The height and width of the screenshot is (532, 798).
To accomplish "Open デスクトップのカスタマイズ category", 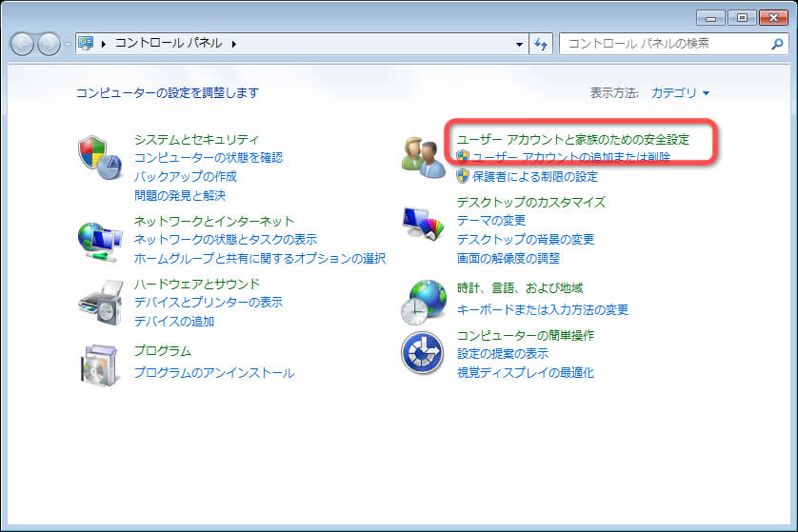I will point(530,203).
